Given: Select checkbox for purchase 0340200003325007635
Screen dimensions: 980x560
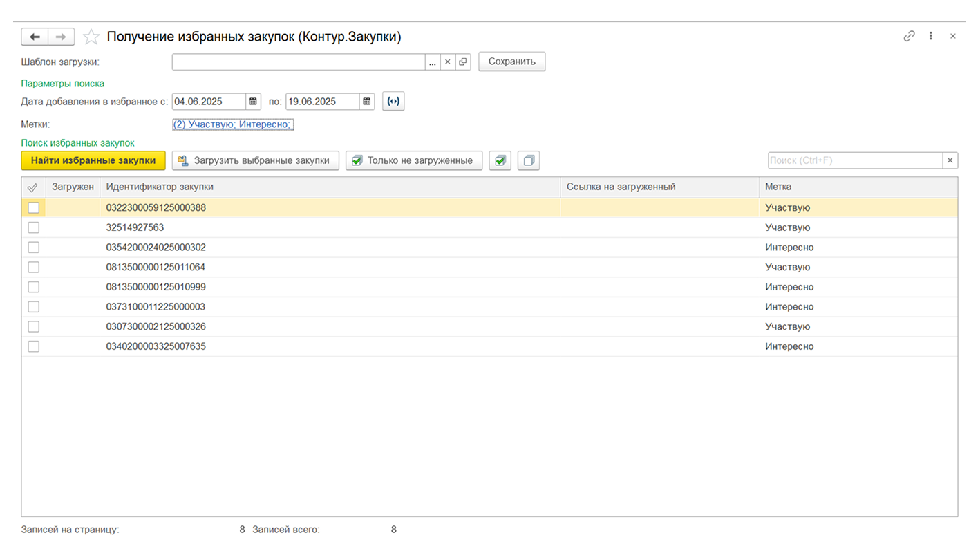Looking at the screenshot, I should point(33,346).
